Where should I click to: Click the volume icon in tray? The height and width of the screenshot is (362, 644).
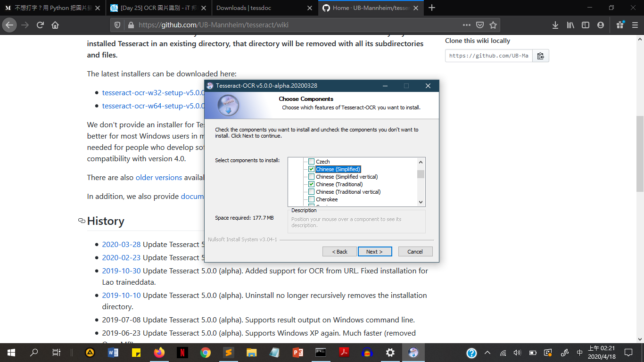tap(517, 353)
